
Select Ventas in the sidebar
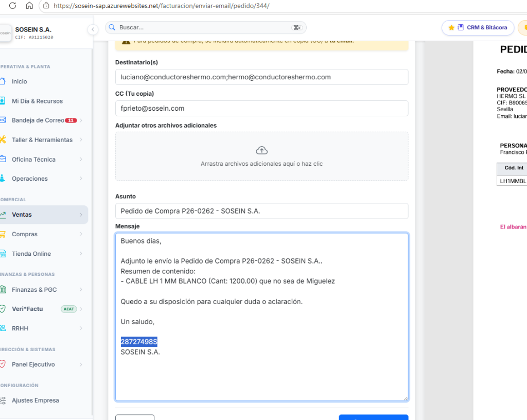coord(44,214)
